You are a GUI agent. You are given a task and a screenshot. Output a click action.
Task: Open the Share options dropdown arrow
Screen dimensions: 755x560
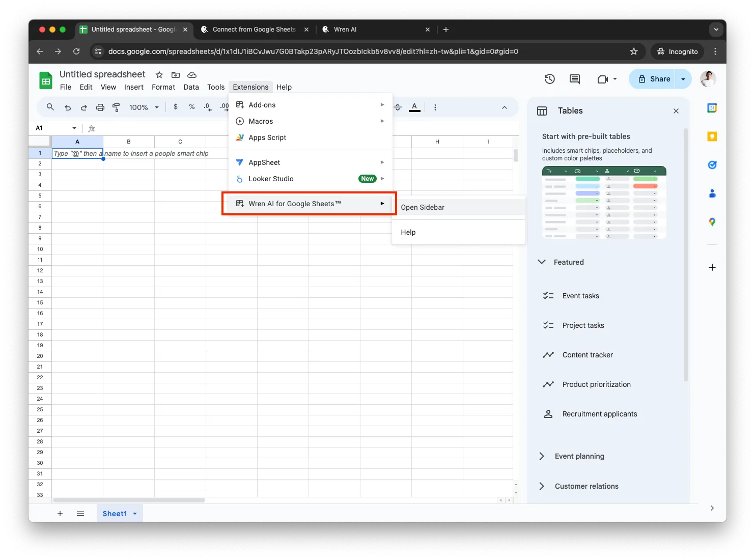[683, 79]
